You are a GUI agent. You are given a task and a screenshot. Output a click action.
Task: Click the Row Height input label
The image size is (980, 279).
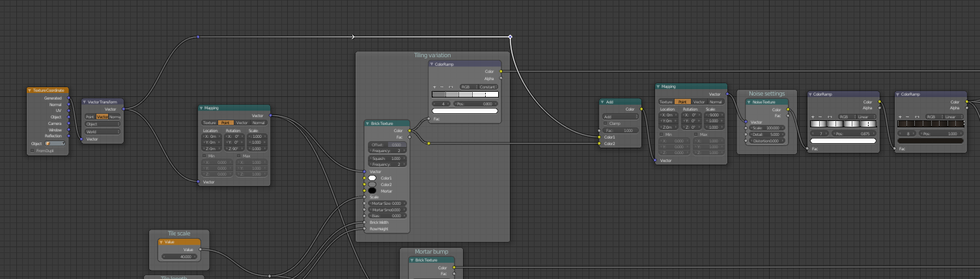(x=378, y=229)
